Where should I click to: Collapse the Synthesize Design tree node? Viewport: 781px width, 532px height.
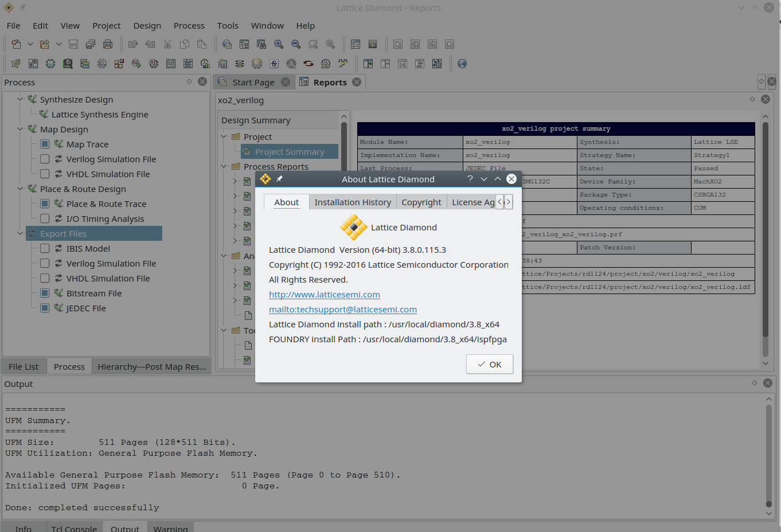coord(20,99)
